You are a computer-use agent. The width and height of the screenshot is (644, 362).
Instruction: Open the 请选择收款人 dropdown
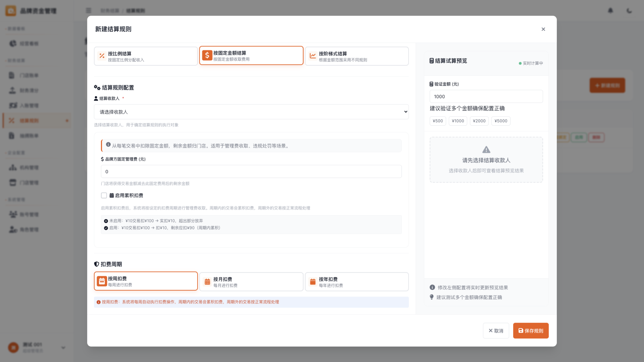(251, 112)
